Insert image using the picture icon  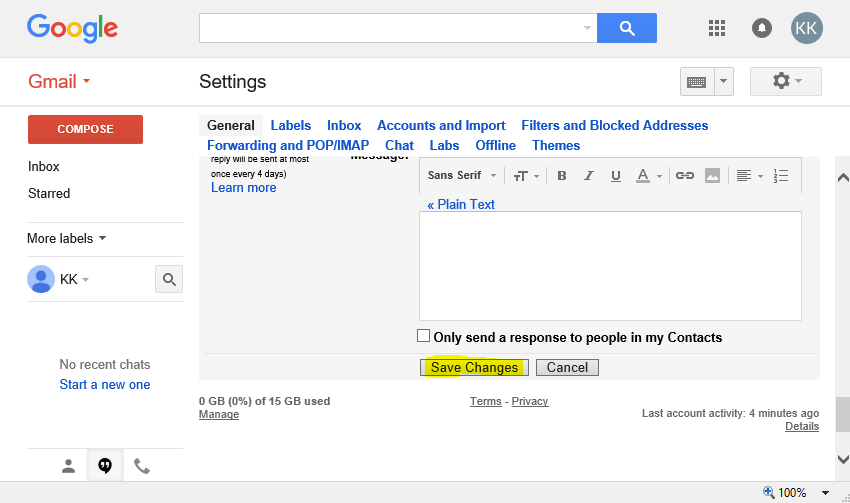712,176
